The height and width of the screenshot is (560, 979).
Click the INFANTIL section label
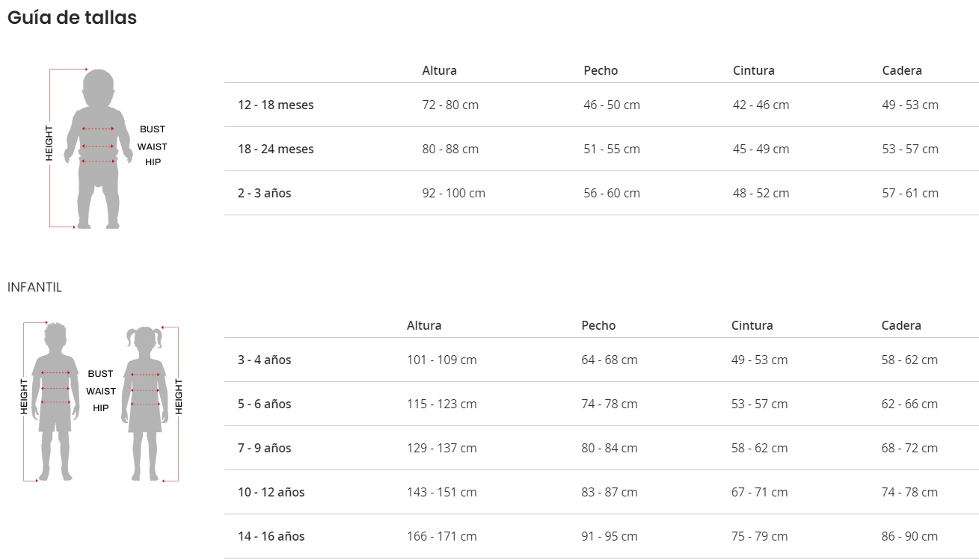pyautogui.click(x=34, y=287)
